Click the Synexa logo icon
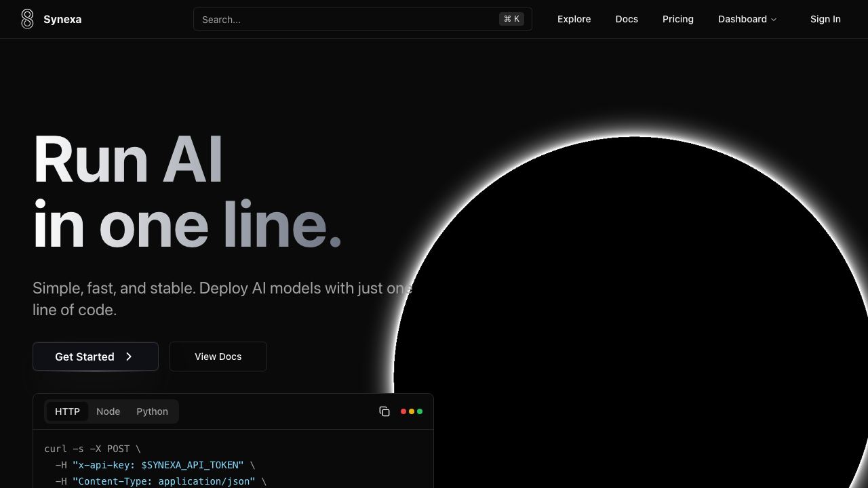 (27, 19)
